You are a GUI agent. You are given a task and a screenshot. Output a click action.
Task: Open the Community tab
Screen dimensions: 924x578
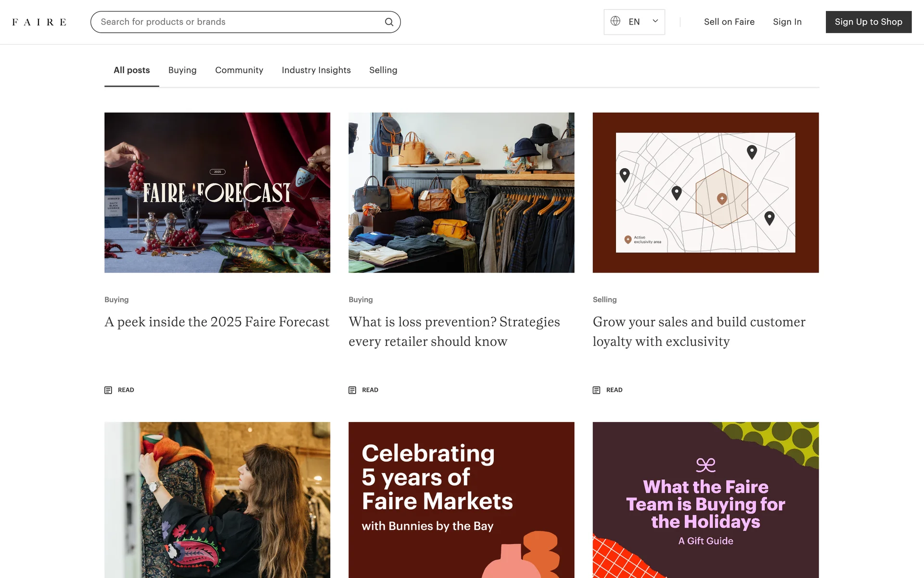239,70
